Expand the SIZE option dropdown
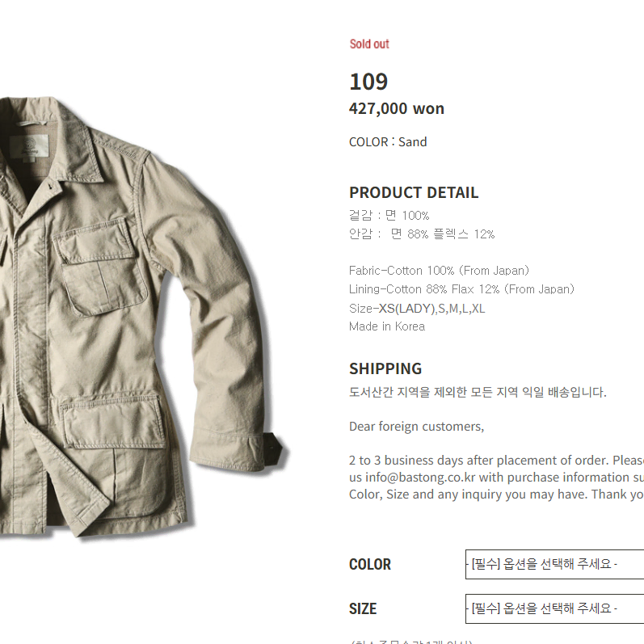 [x=554, y=608]
